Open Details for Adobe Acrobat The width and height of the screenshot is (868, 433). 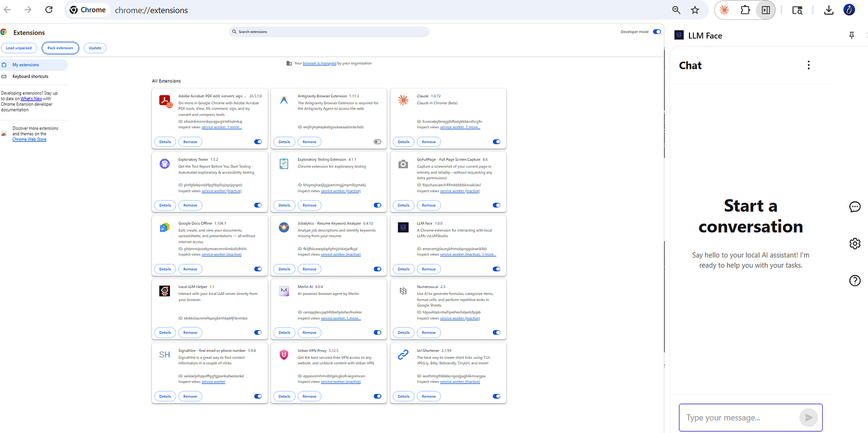coord(165,142)
